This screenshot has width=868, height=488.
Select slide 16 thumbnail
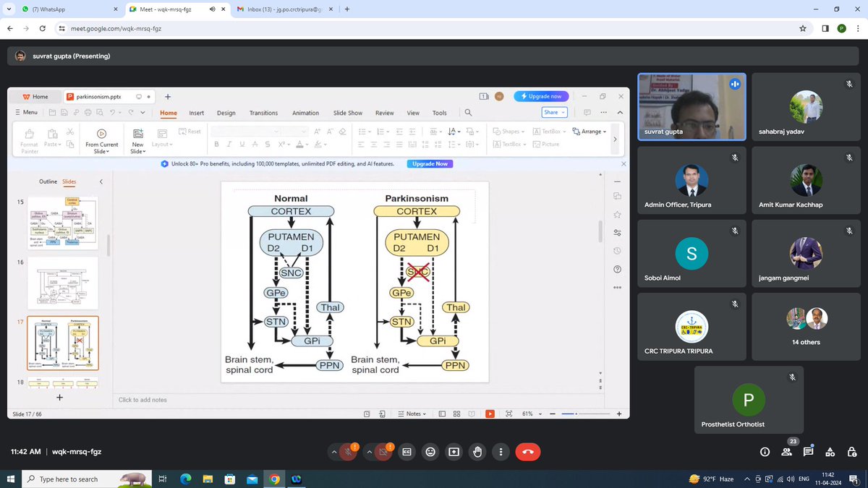[63, 283]
